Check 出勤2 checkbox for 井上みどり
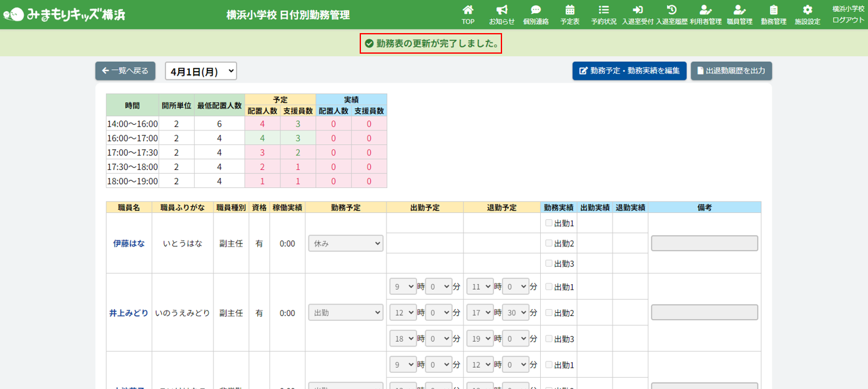This screenshot has width=868, height=389. pos(549,312)
